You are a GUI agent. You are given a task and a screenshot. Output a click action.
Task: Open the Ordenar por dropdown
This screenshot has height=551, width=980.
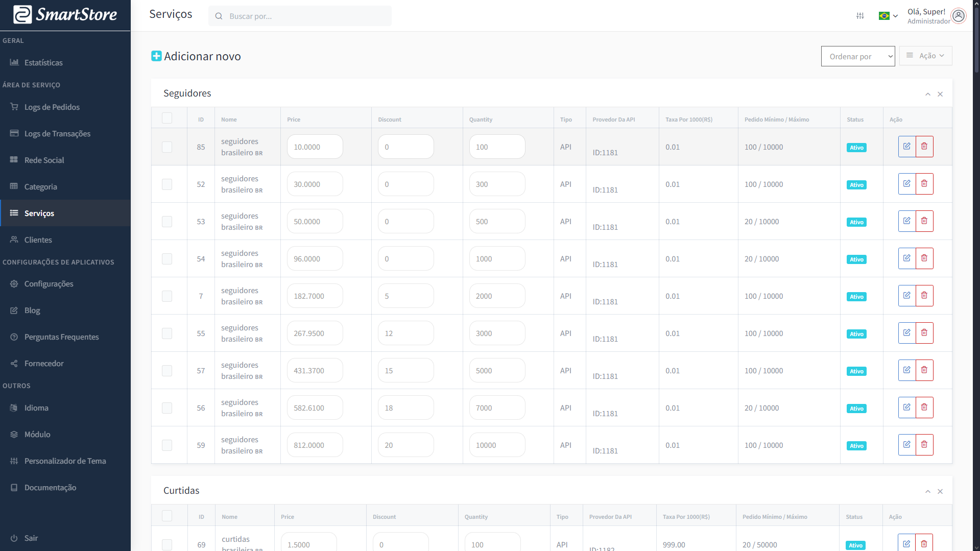click(857, 56)
